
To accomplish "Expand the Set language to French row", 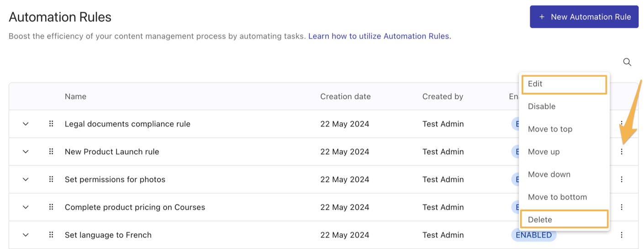I will tap(26, 235).
